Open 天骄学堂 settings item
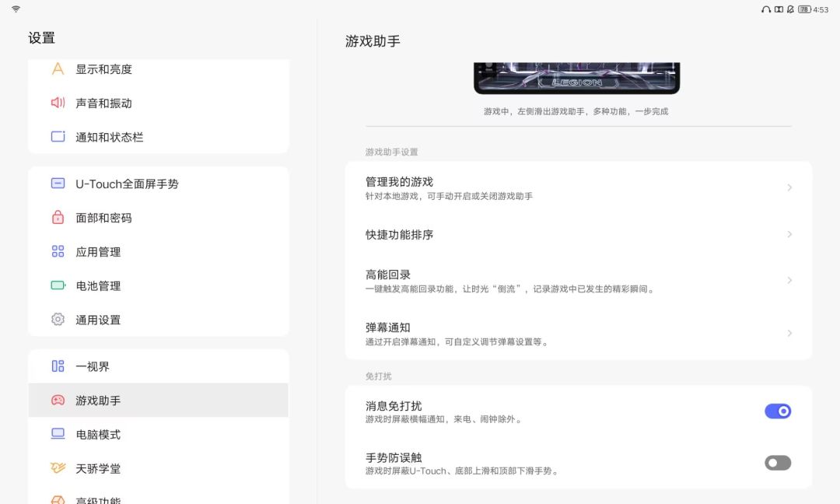 click(159, 468)
